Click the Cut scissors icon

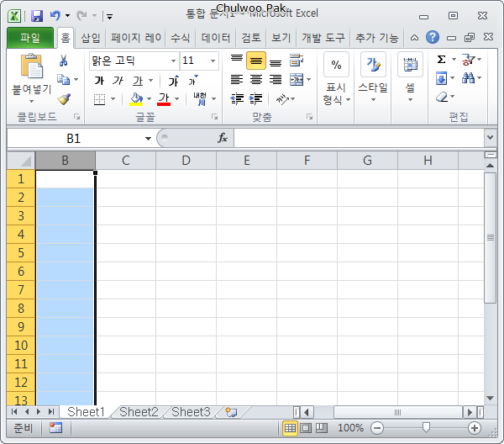tap(63, 61)
